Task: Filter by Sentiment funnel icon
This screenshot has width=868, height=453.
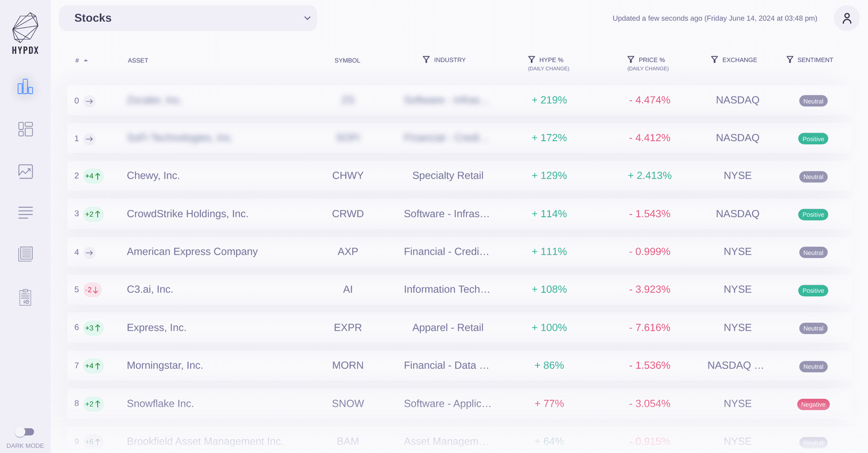Action: [x=790, y=60]
